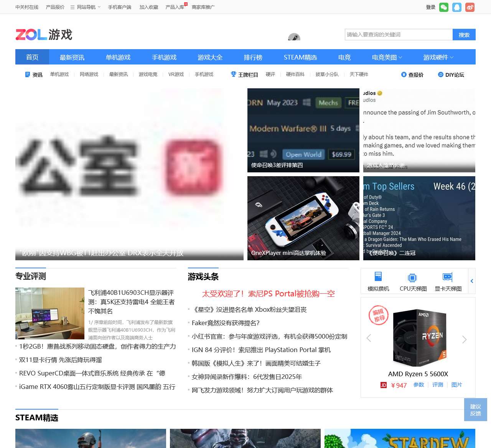Click the red Weibo login icon
The image size is (491, 448).
tap(470, 7)
